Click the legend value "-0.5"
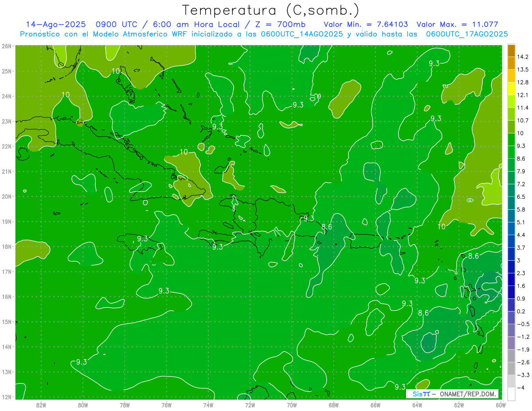The image size is (532, 411). pos(523,324)
